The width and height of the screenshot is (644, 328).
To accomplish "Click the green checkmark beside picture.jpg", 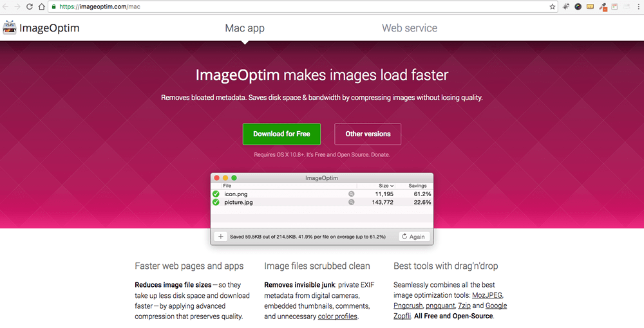I will point(216,202).
